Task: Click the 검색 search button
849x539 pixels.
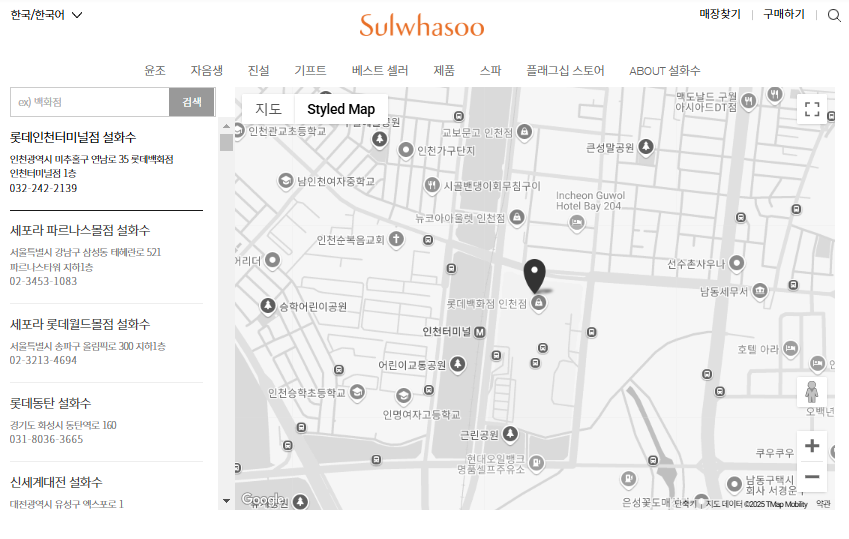Action: point(192,102)
